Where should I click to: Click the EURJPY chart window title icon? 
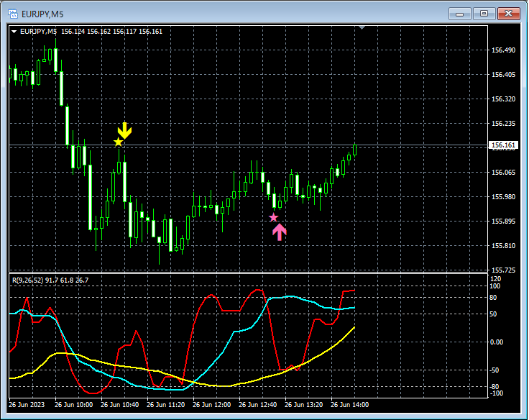click(x=13, y=14)
